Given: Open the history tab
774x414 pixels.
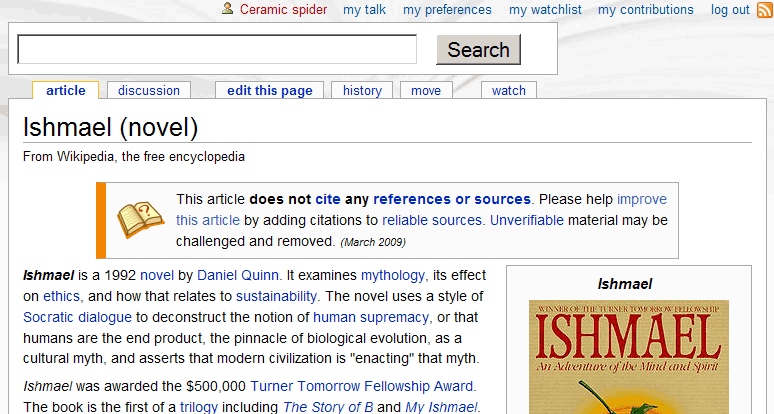Looking at the screenshot, I should point(362,90).
